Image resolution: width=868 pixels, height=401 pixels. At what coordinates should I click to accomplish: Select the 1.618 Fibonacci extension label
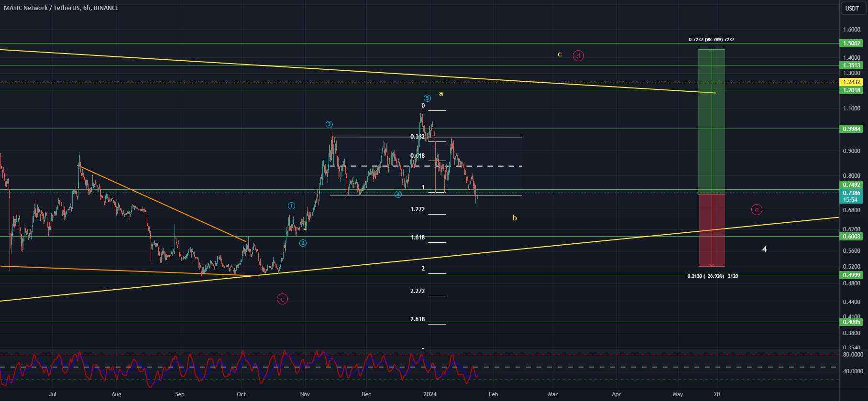(x=418, y=238)
